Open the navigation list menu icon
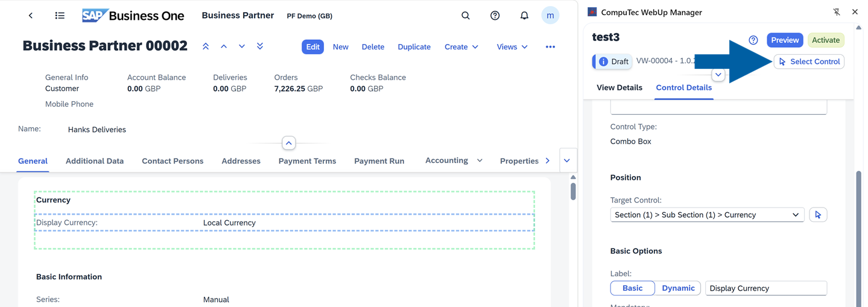This screenshot has height=307, width=868. click(60, 16)
